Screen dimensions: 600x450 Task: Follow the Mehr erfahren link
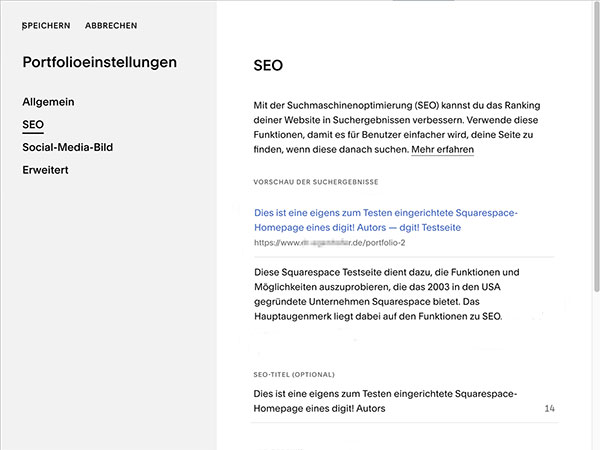click(x=442, y=150)
